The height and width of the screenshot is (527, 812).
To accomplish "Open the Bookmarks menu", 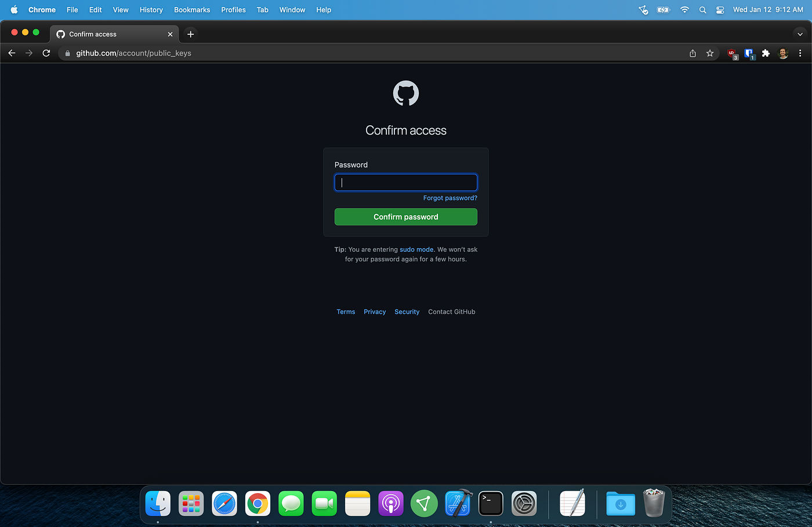I will pos(192,10).
